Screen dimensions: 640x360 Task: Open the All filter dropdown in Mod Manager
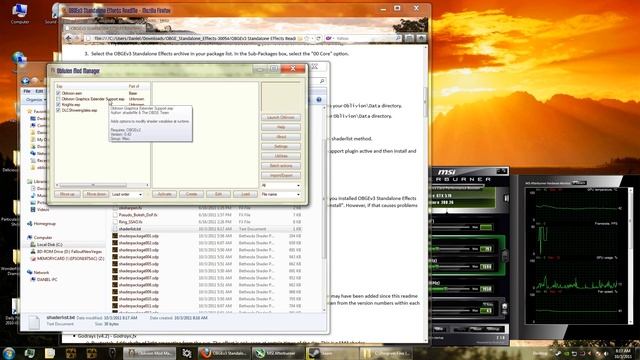(281, 185)
